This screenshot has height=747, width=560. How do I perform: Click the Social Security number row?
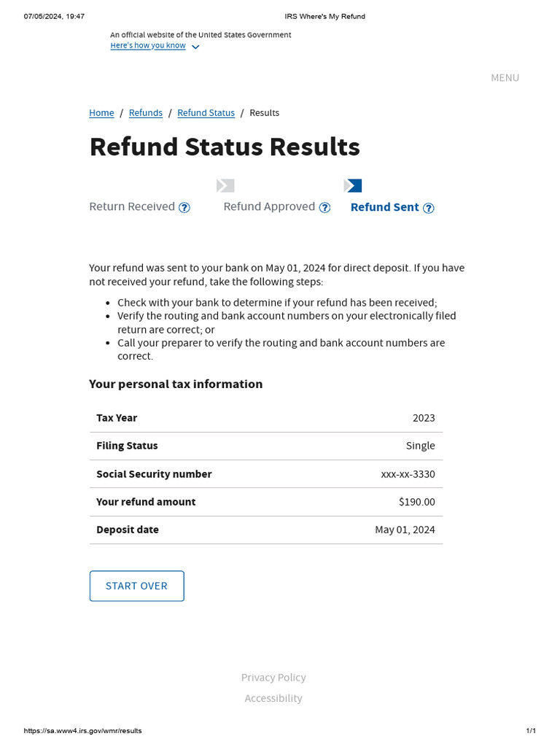(x=265, y=474)
